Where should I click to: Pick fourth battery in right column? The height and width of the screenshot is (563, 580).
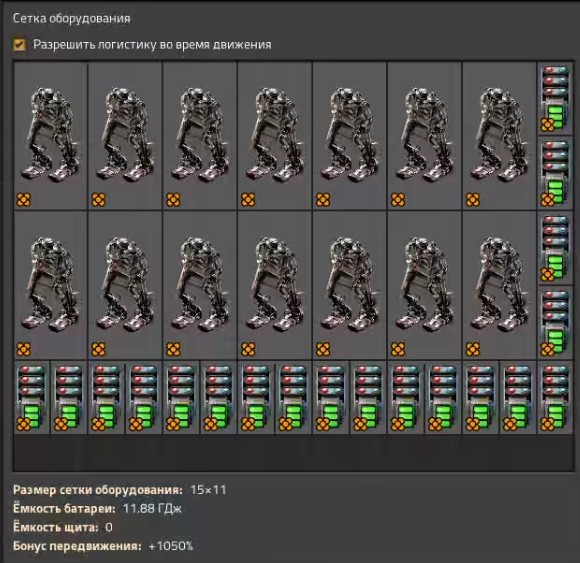[x=555, y=323]
